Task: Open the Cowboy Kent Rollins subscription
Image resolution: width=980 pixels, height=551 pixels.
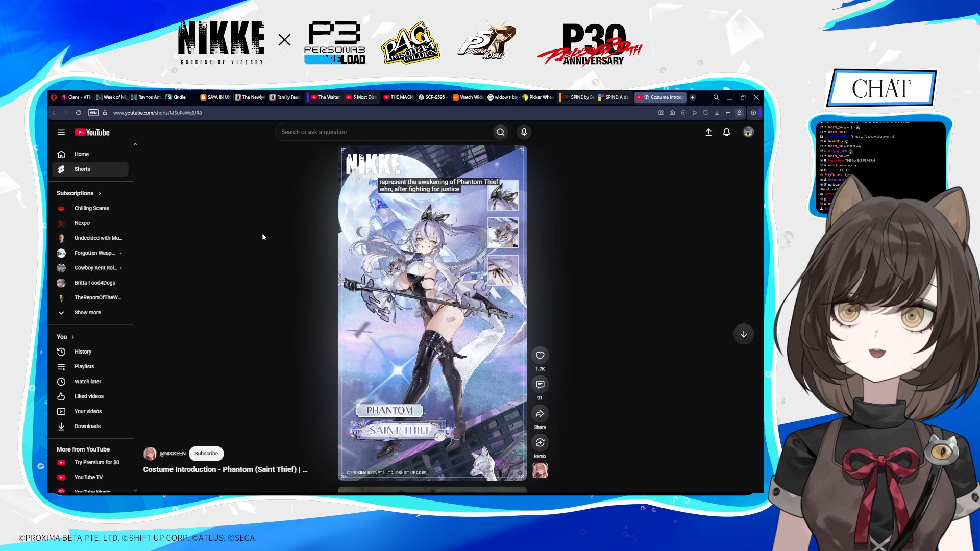Action: (x=90, y=268)
